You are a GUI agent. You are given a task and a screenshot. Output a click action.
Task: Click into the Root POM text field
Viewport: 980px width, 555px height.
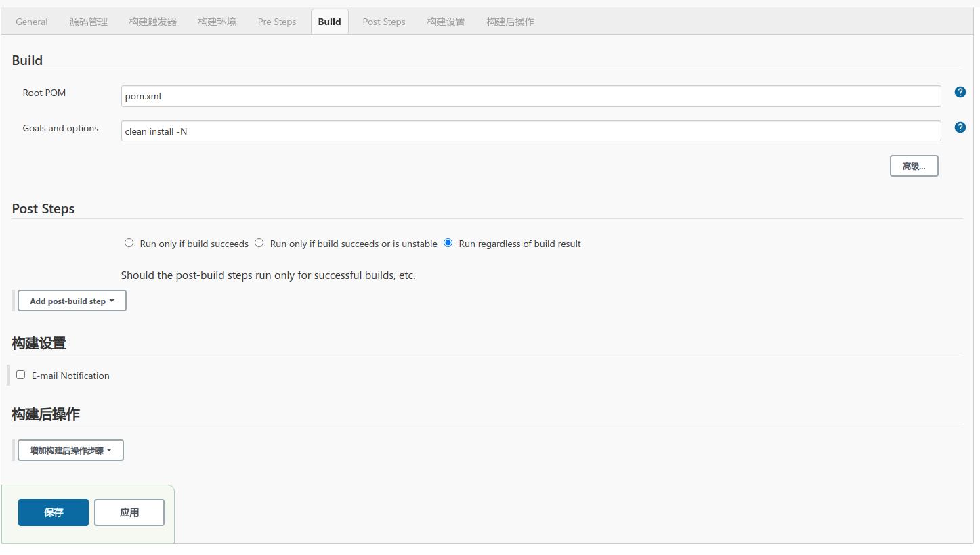coord(531,96)
